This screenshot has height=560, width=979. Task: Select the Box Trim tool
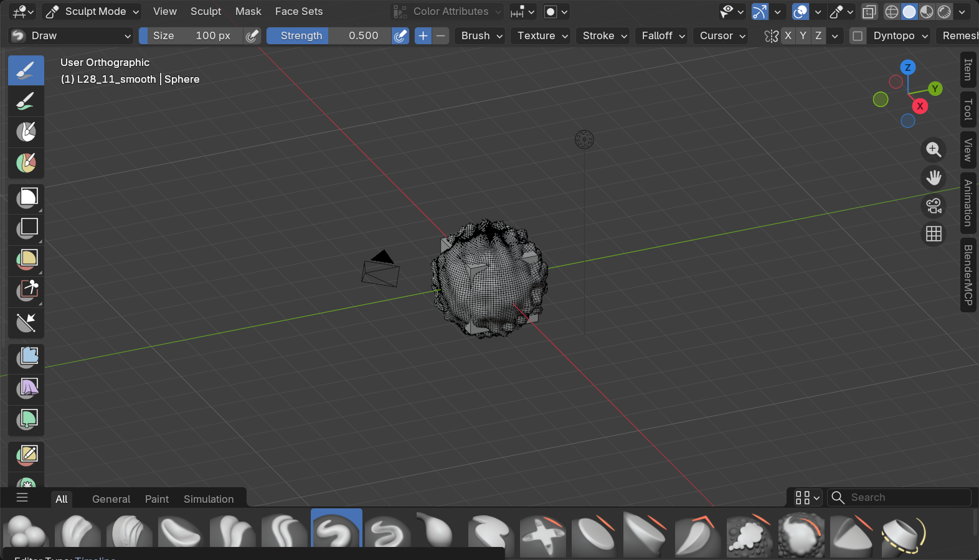pos(26,291)
